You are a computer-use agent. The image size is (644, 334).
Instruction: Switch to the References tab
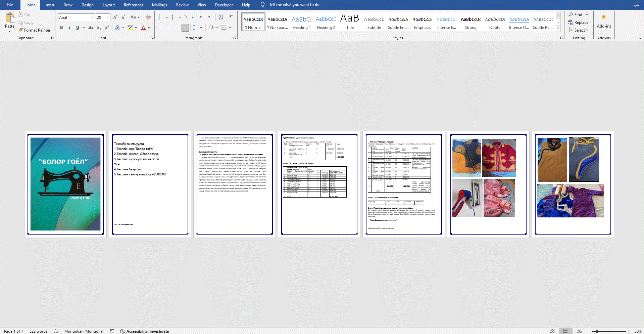point(133,5)
